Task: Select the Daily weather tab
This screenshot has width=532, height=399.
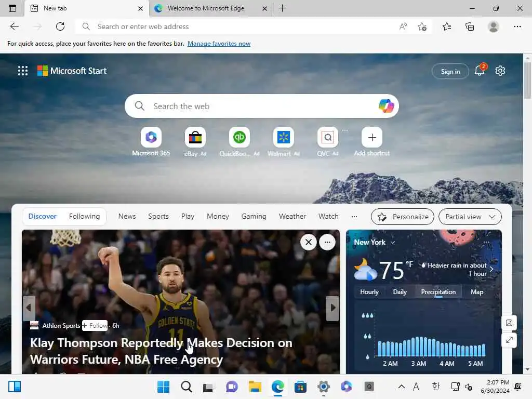Action: point(400,292)
